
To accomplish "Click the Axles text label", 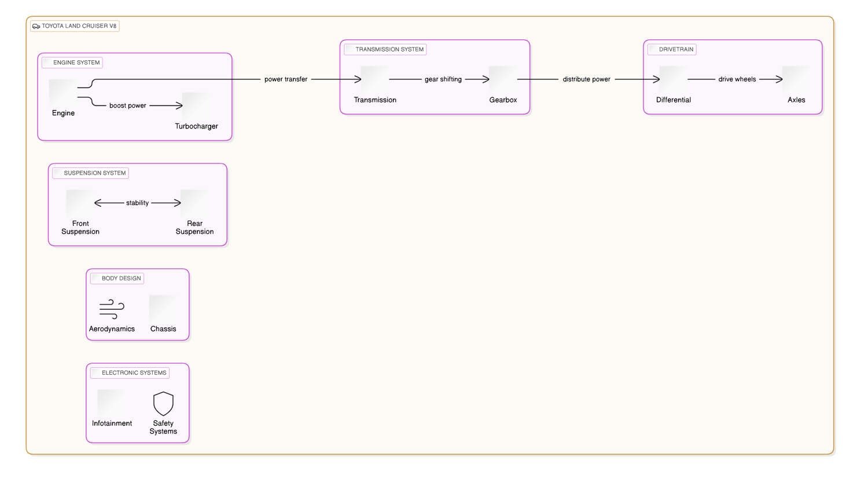I will click(x=796, y=100).
